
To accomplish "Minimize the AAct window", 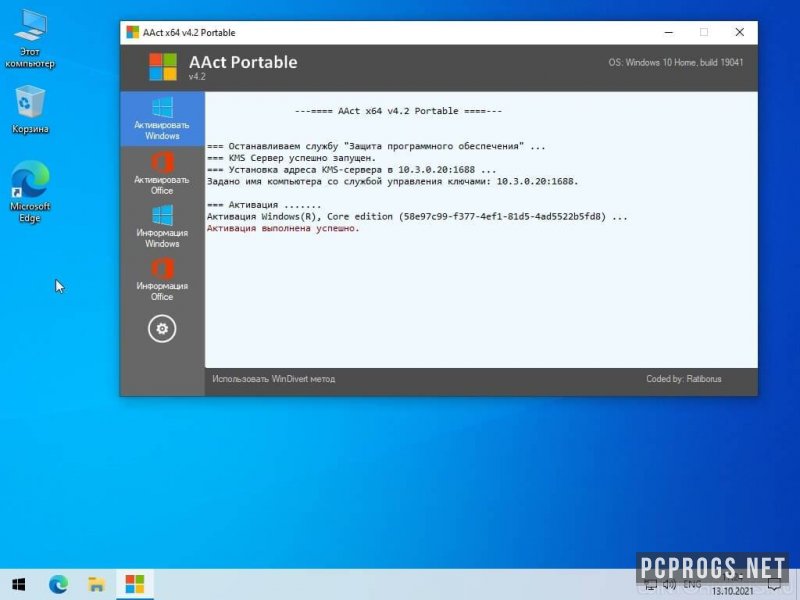I will click(669, 32).
